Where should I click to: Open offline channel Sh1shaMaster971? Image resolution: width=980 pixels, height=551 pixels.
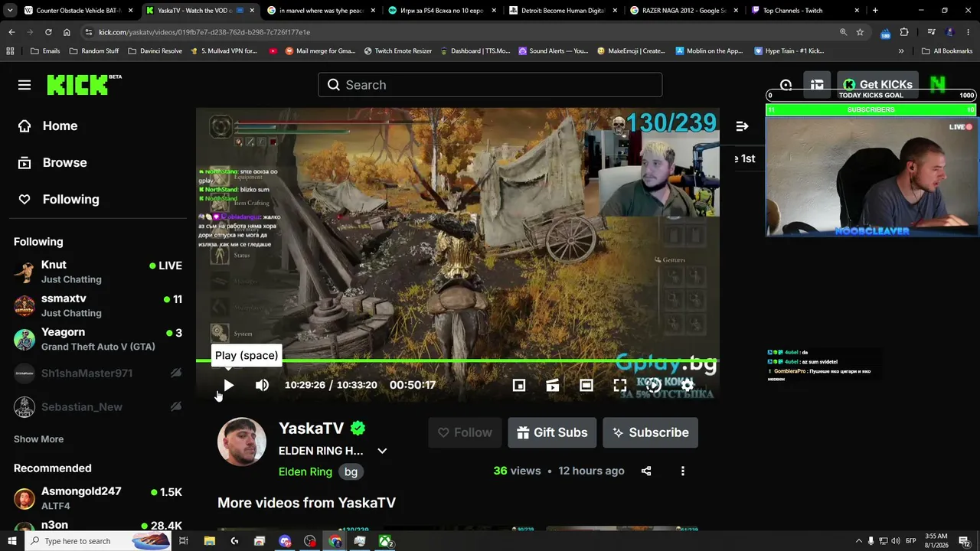coord(98,373)
